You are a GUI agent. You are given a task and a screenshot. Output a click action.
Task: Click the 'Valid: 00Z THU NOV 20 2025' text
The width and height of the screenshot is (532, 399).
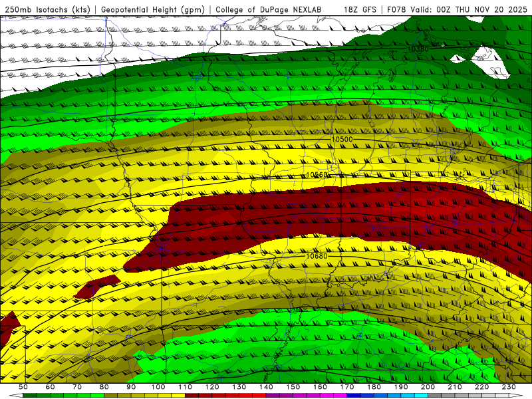pyautogui.click(x=469, y=9)
